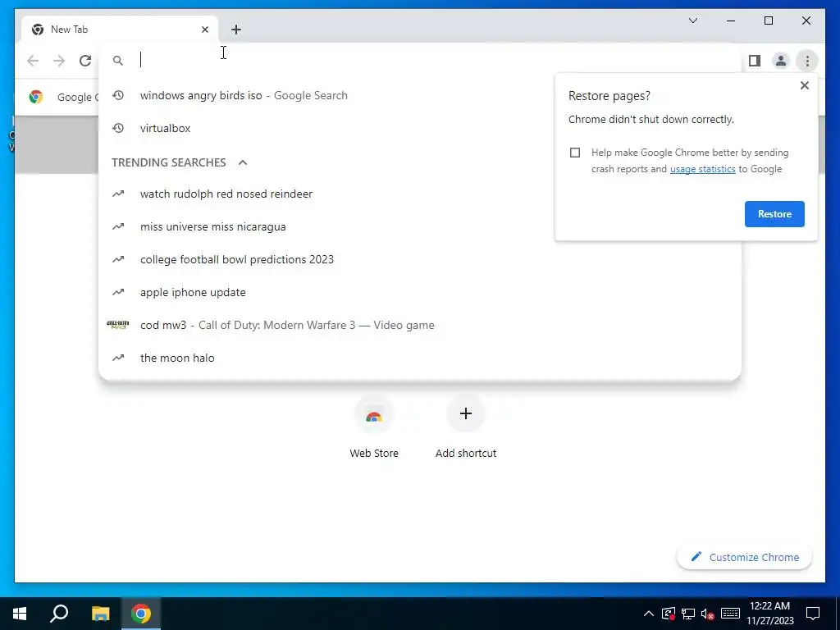Open the Web Store shortcut
The width and height of the screenshot is (840, 630).
coord(373,427)
